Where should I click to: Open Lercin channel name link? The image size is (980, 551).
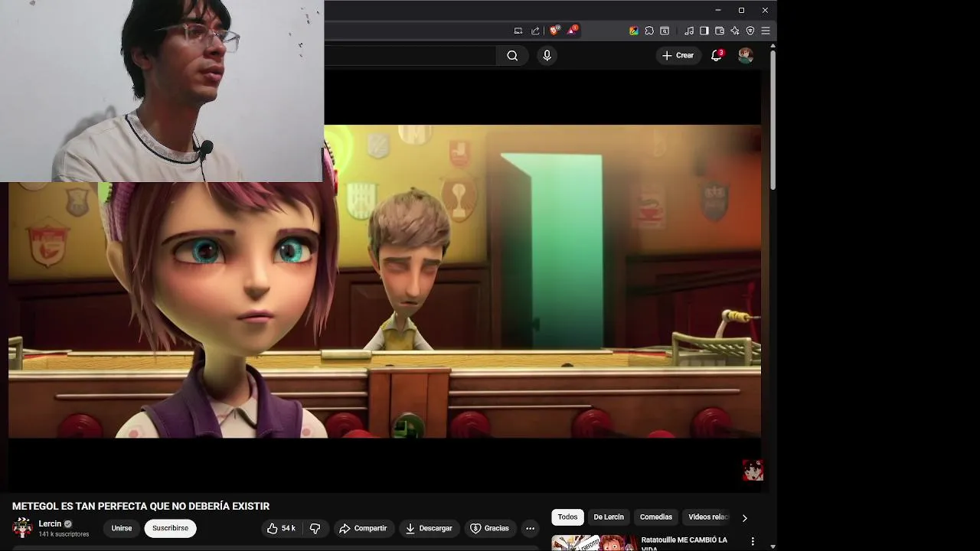pos(50,523)
